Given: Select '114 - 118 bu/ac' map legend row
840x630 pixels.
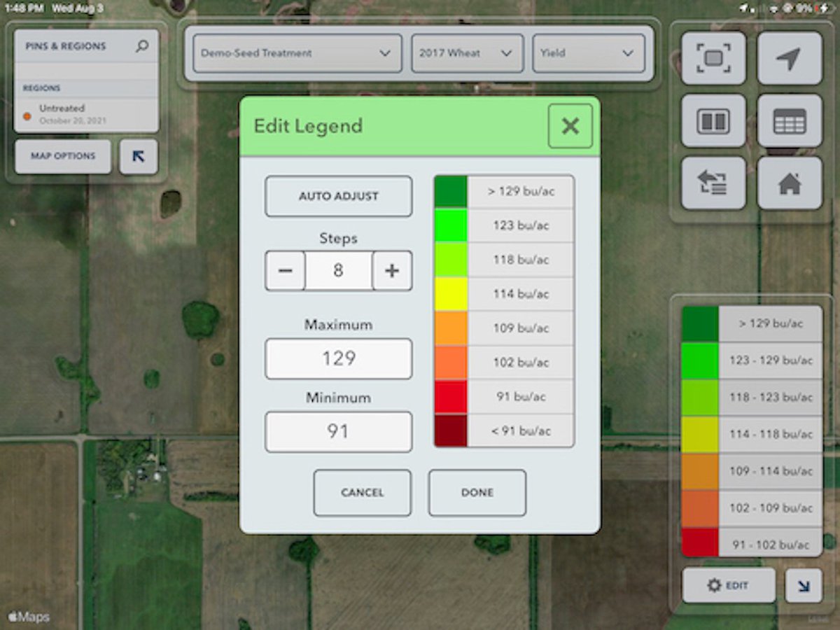Looking at the screenshot, I should pos(752,435).
